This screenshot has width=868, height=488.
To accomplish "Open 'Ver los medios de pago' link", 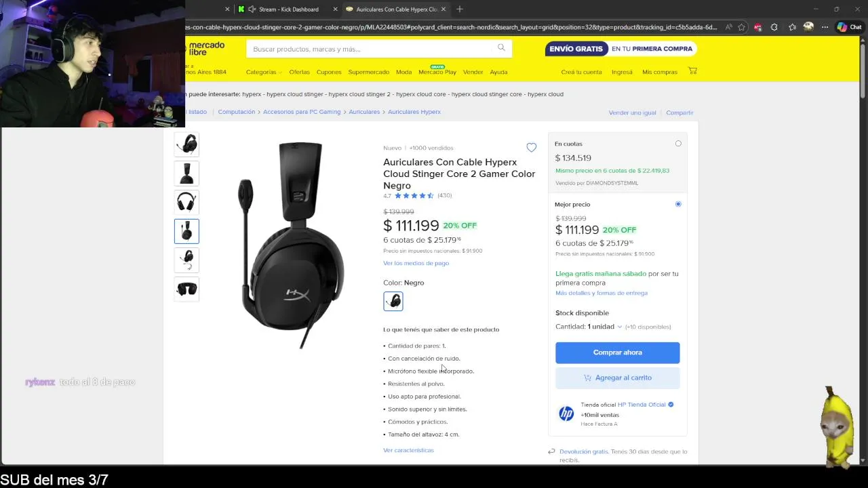I will [x=416, y=263].
